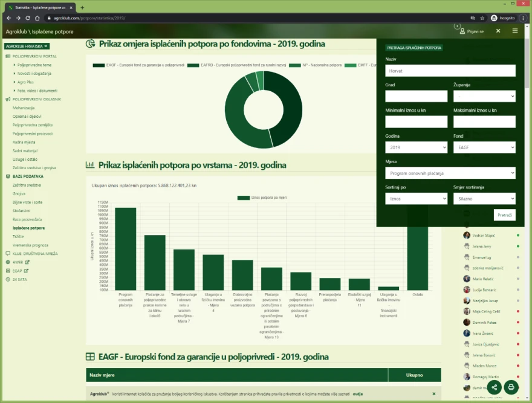Open Chrome three-dot menu

(x=523, y=18)
